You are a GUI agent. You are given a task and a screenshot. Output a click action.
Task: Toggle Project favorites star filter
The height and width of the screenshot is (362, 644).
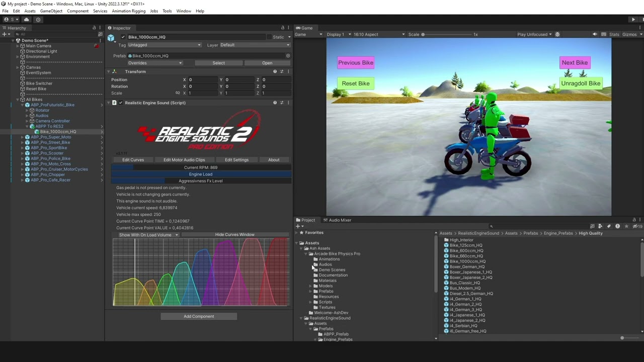point(625,226)
